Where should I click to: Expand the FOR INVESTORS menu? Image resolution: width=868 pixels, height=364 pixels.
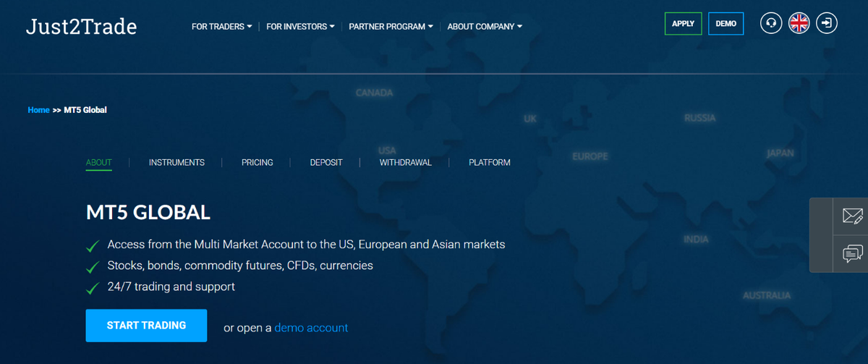click(300, 26)
